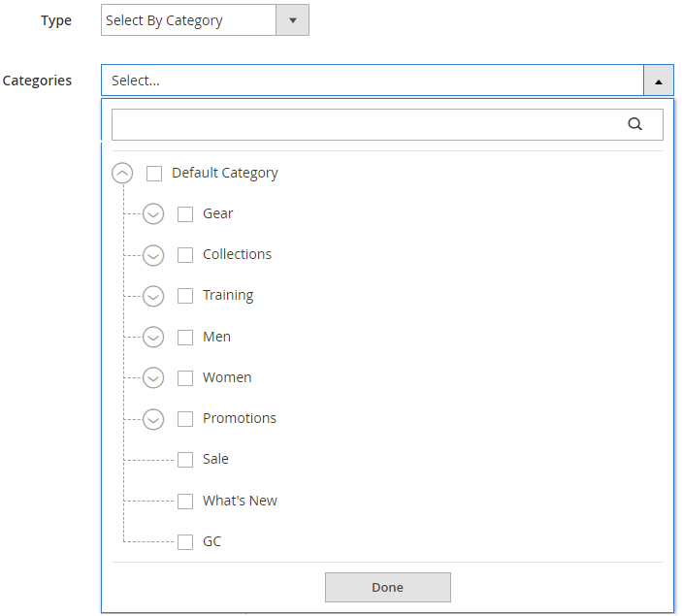Select the What's New checkbox
Screen dimensions: 682x616
[185, 502]
